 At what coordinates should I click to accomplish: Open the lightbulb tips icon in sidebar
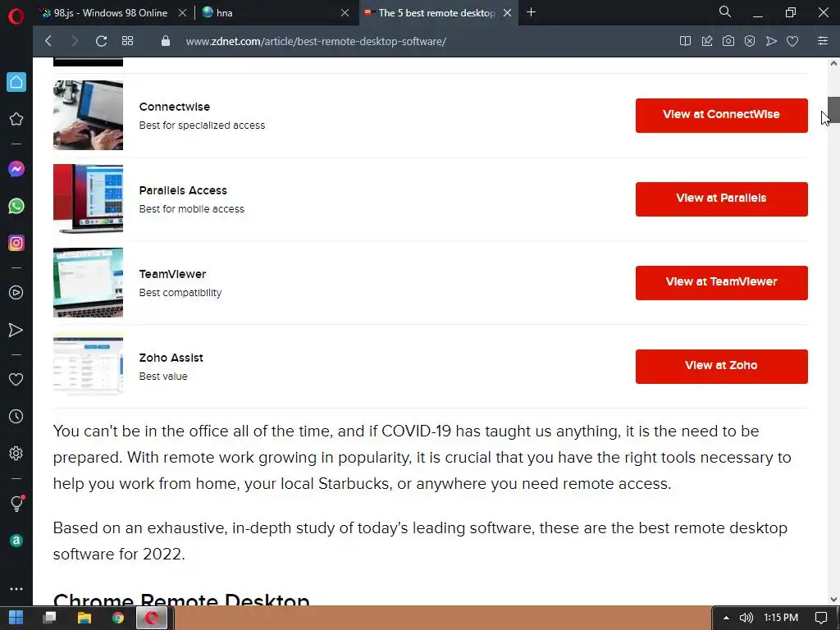coord(16,503)
